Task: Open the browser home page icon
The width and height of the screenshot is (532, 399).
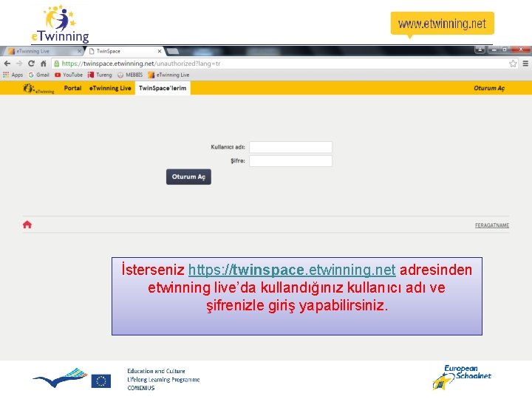Action: click(44, 64)
